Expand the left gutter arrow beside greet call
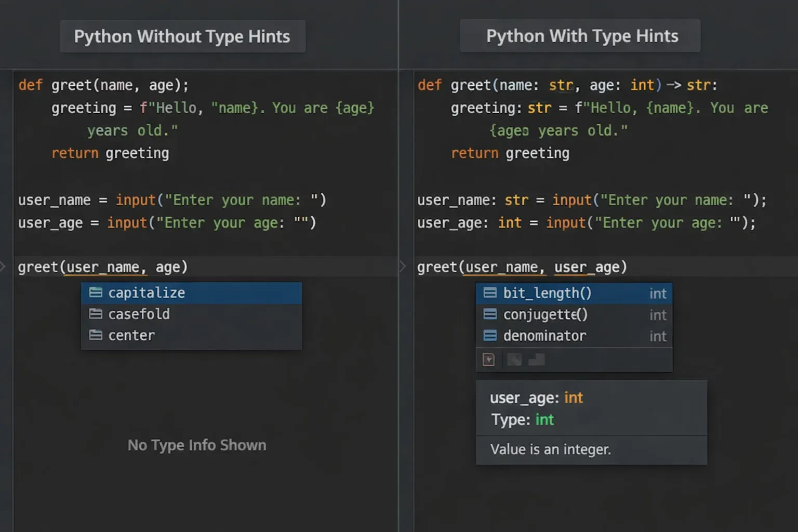 coord(3,267)
